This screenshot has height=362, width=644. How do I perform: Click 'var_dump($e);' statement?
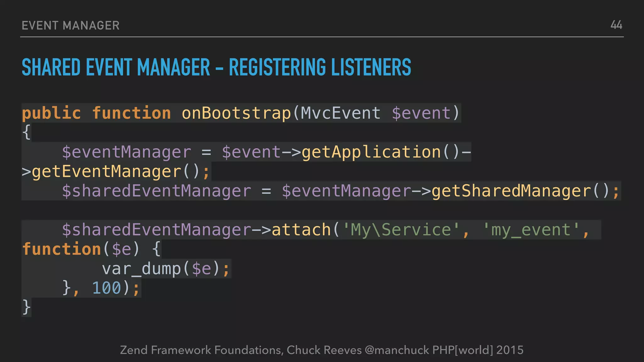166,269
